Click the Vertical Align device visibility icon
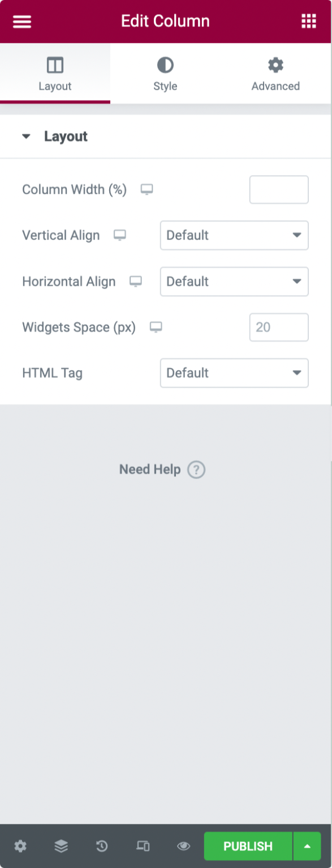 120,236
